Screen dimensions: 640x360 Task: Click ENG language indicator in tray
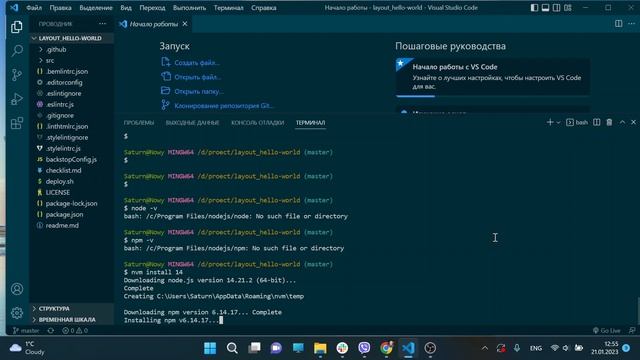[536, 348]
